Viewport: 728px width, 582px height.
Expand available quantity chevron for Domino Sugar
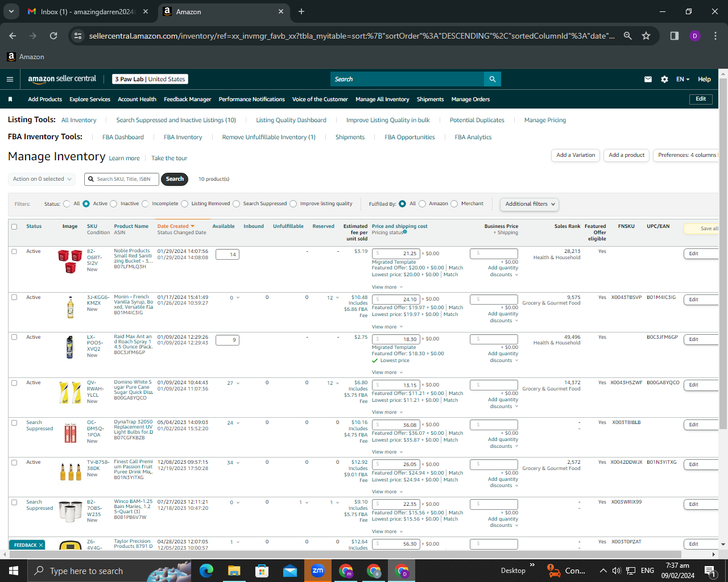pos(238,383)
